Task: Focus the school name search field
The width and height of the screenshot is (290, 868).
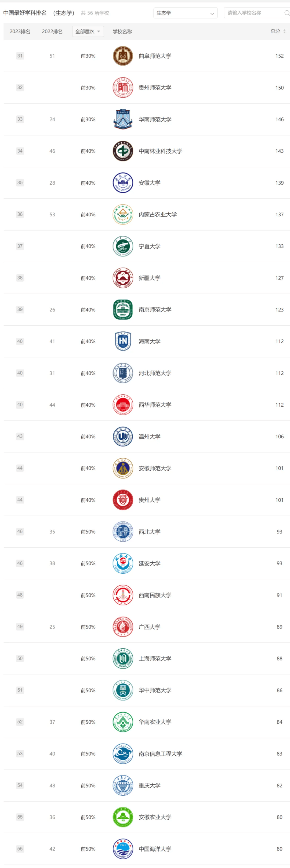Action: [x=254, y=13]
